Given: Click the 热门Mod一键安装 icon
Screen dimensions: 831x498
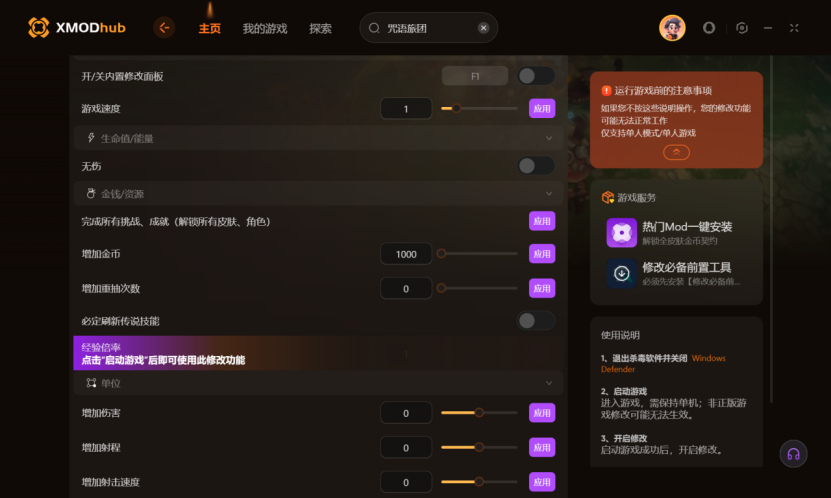Looking at the screenshot, I should click(621, 233).
